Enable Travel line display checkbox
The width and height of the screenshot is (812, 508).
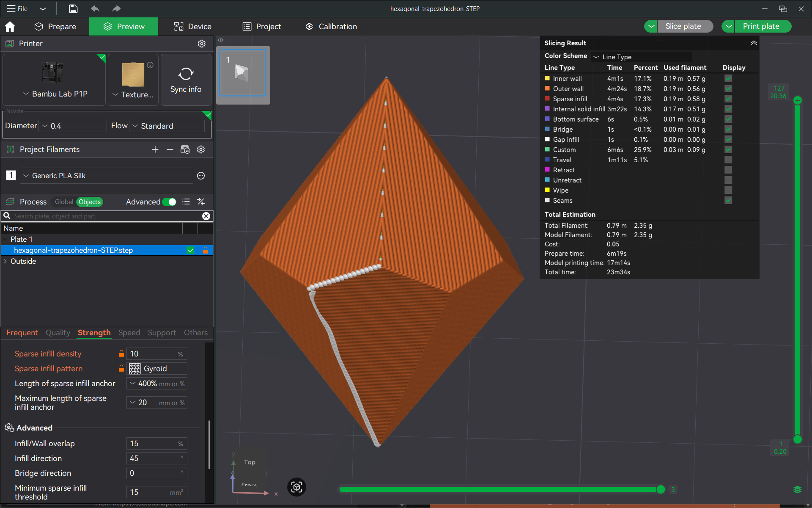tap(728, 160)
